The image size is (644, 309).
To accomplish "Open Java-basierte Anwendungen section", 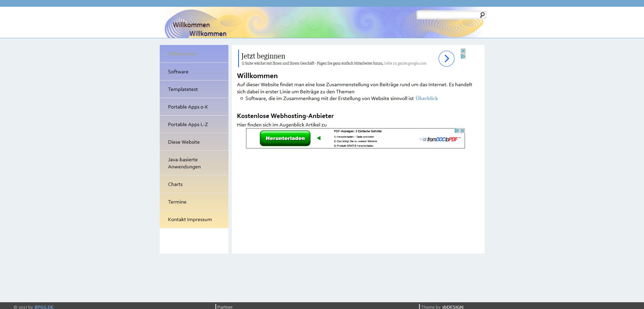I will (184, 163).
